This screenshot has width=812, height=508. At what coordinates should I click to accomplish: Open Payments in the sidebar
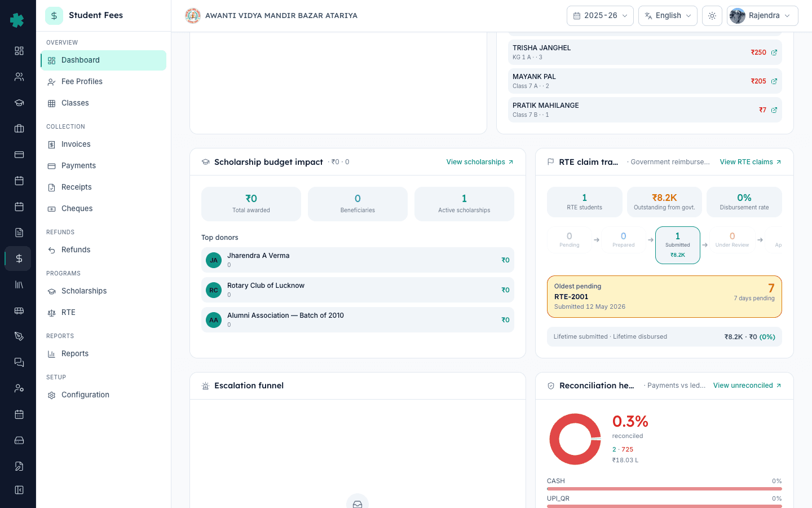103,166
